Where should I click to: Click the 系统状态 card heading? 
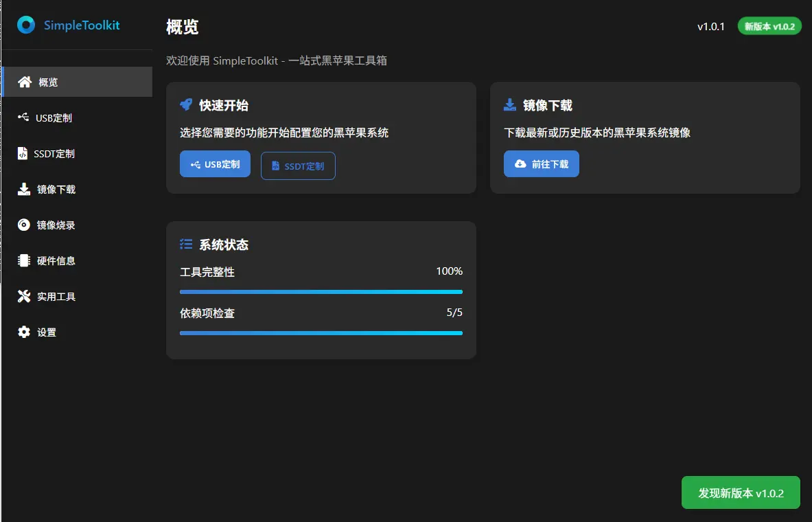click(224, 244)
